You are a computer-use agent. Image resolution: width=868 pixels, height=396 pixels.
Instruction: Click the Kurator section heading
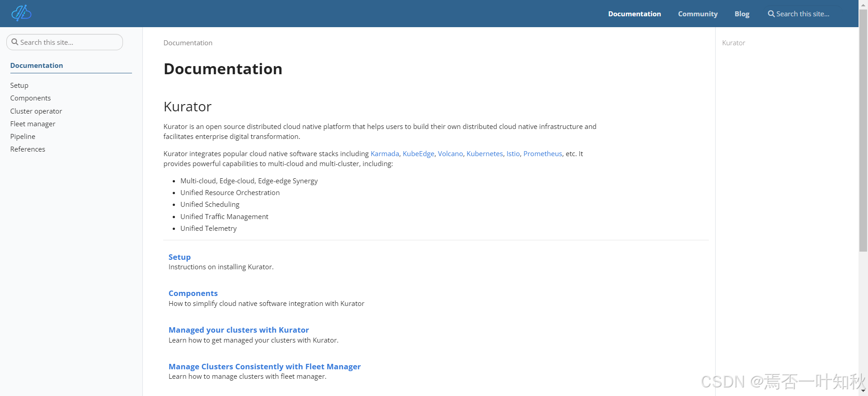[x=187, y=107]
